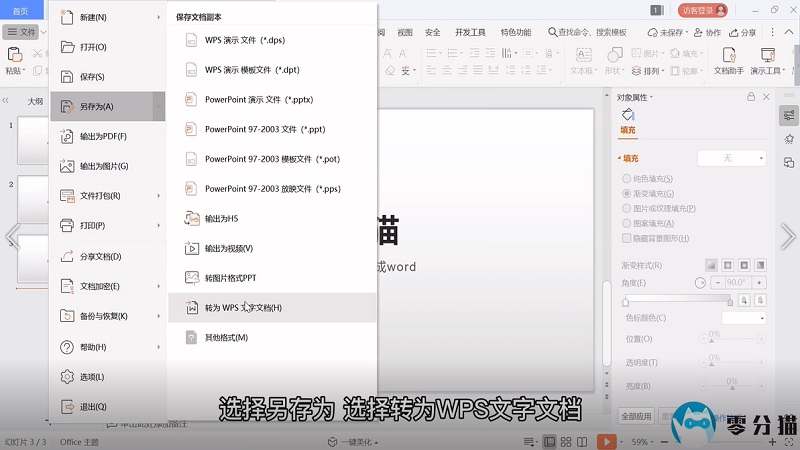Viewport: 800px width, 450px height.
Task: Click the 访客登录 guest login button
Action: pyautogui.click(x=704, y=10)
